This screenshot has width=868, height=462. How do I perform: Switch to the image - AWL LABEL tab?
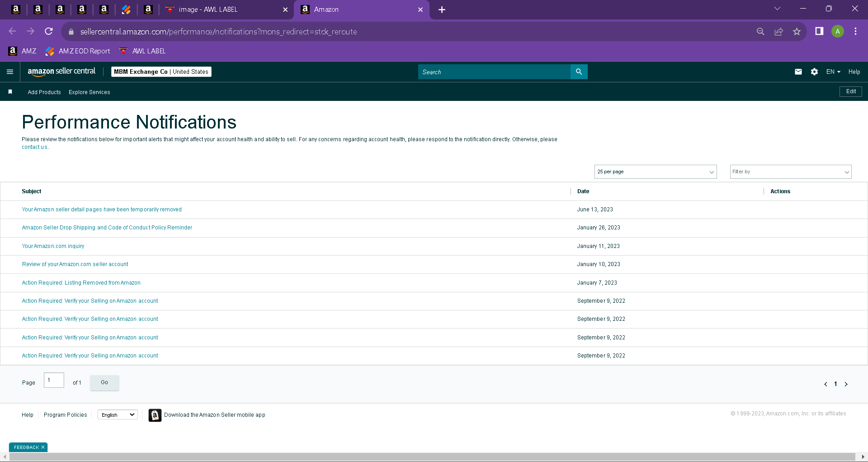(226, 10)
